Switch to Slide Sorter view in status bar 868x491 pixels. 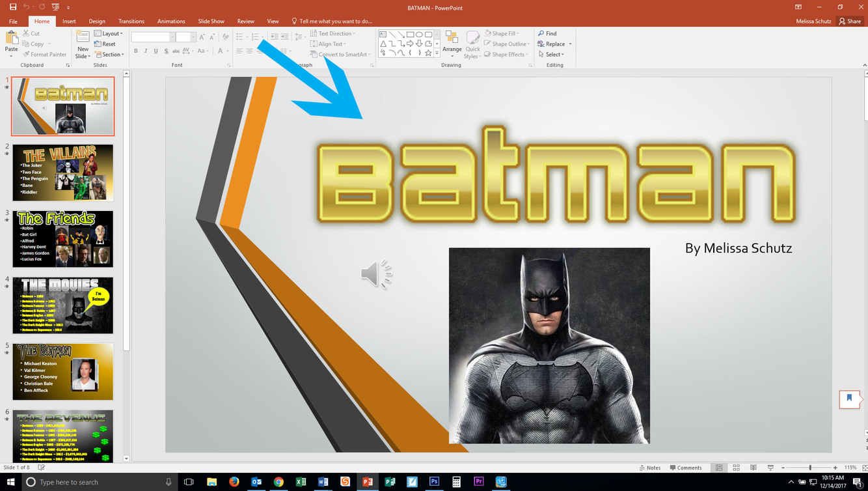click(x=736, y=468)
